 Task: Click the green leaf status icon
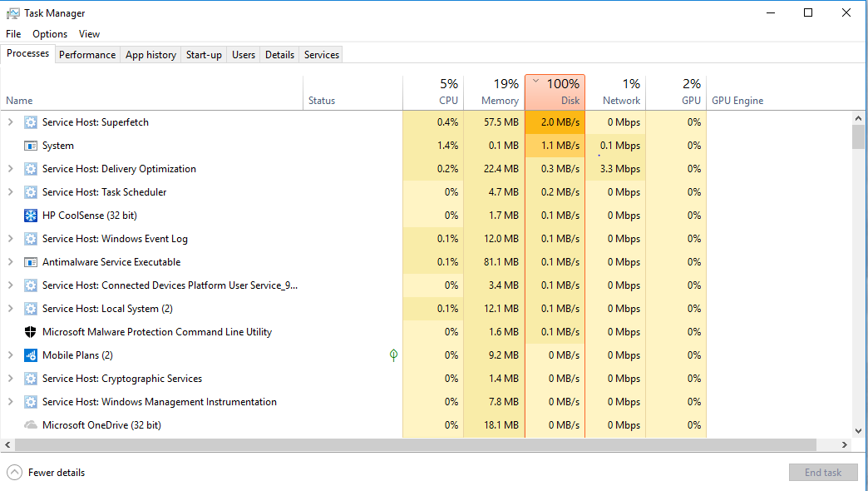pyautogui.click(x=393, y=355)
